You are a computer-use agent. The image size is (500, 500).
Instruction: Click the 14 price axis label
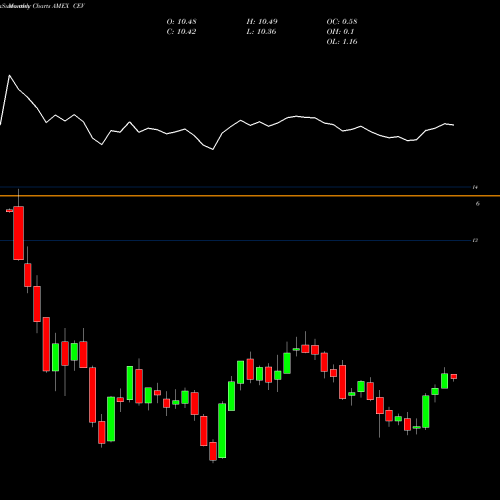pyautogui.click(x=475, y=187)
